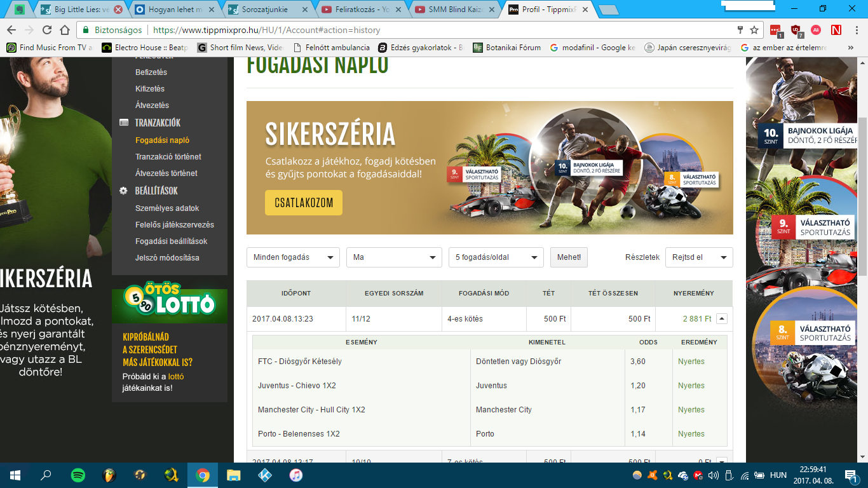
Task: Click the Ötöslottó banner
Action: pyautogui.click(x=170, y=302)
